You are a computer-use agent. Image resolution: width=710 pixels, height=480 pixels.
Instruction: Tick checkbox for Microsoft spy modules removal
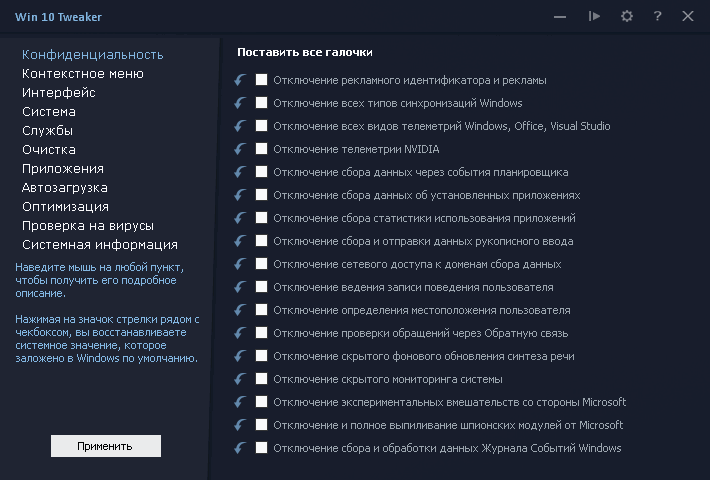click(261, 425)
